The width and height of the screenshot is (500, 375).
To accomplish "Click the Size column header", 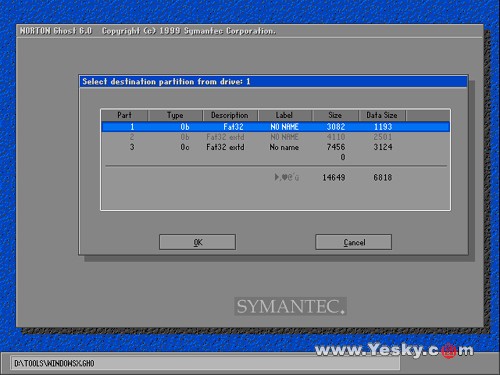I will [x=335, y=115].
